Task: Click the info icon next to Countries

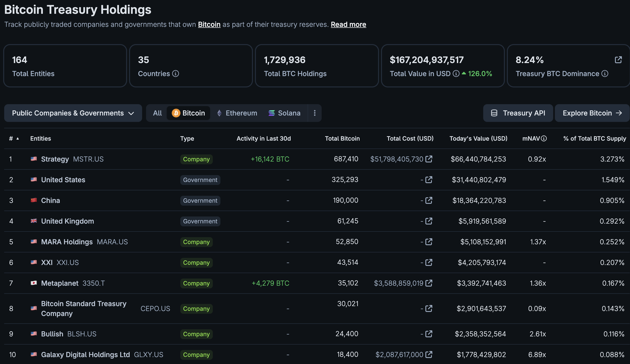Action: point(176,74)
